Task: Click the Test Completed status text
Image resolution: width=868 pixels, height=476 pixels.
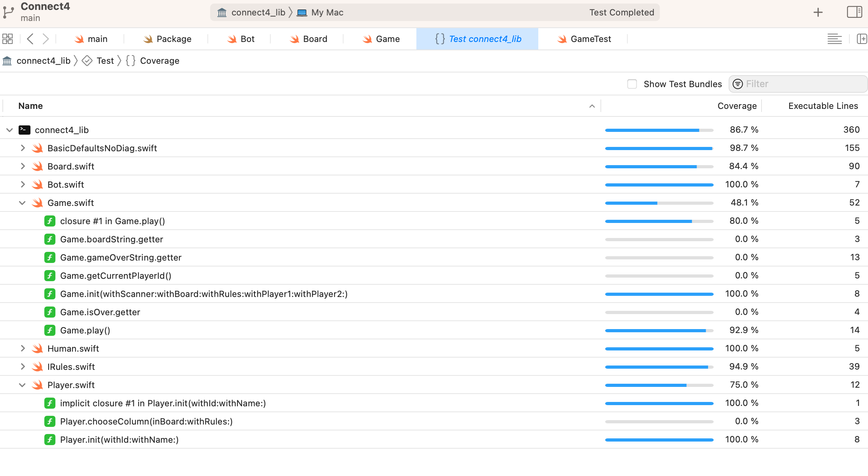Action: point(621,13)
